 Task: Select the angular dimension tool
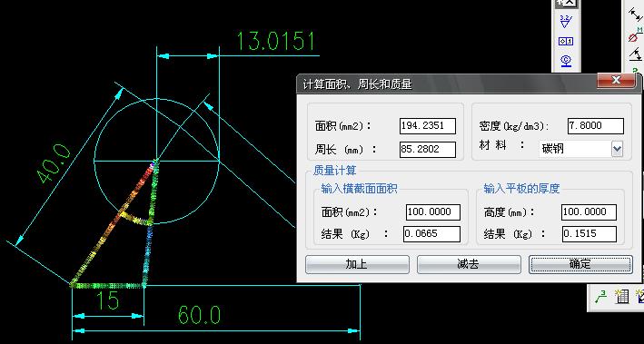(x=635, y=54)
